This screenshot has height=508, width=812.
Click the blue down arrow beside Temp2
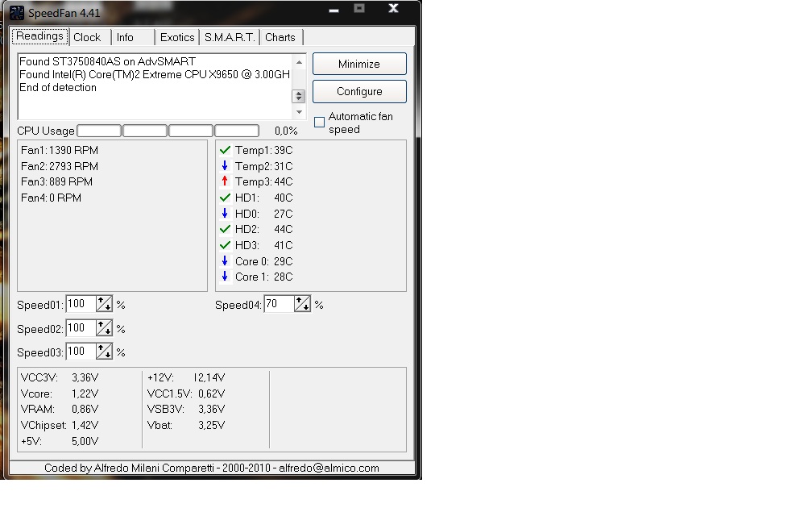pyautogui.click(x=225, y=166)
